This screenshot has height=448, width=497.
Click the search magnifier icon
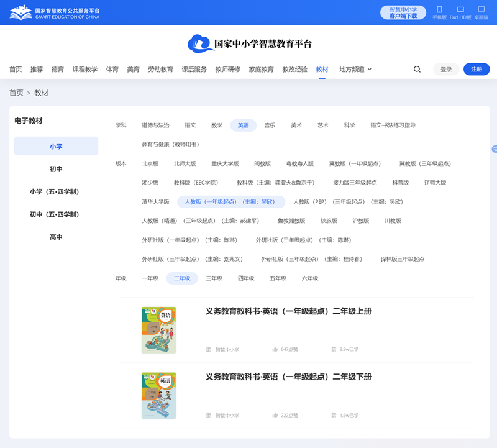(417, 70)
